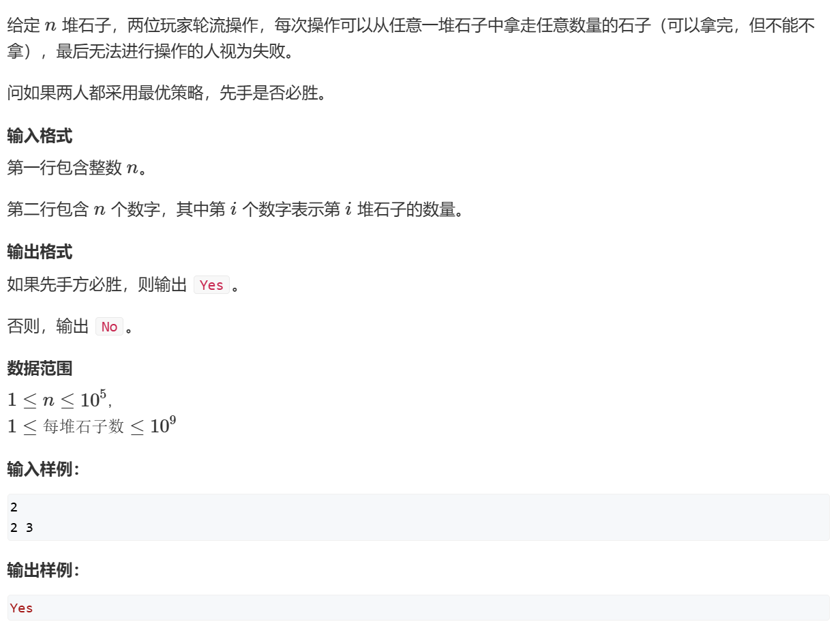Click the "2 3" line in the sample input

pyautogui.click(x=22, y=527)
